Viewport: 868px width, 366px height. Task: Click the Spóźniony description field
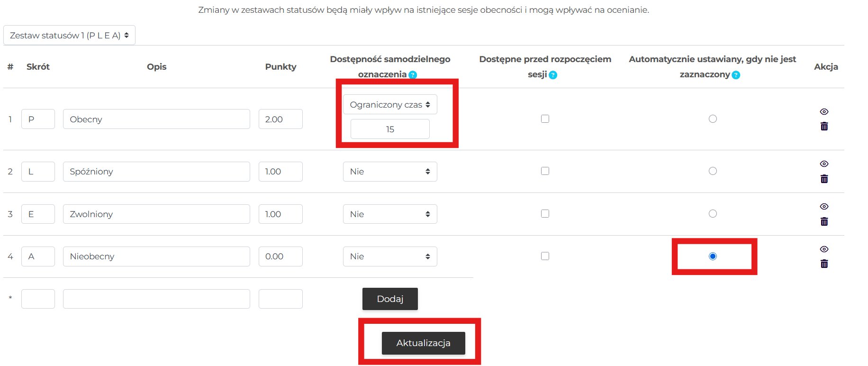tap(156, 172)
